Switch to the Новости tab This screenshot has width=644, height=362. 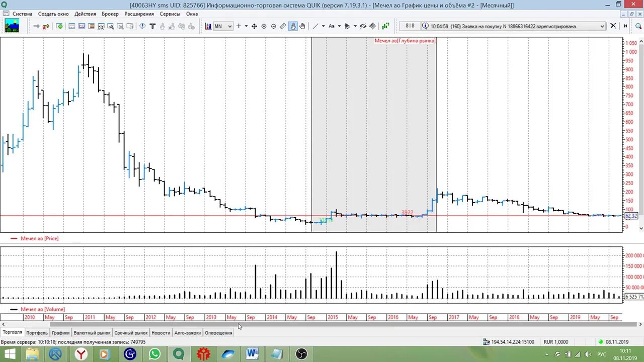(x=161, y=333)
